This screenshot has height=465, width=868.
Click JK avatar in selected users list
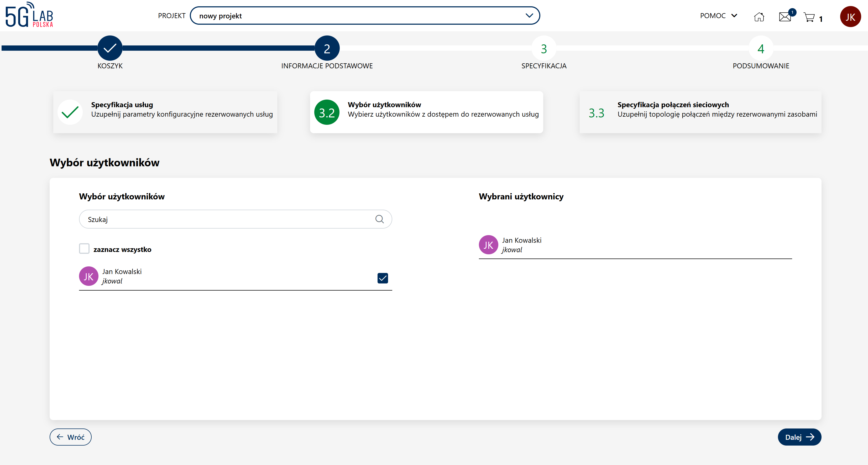488,245
